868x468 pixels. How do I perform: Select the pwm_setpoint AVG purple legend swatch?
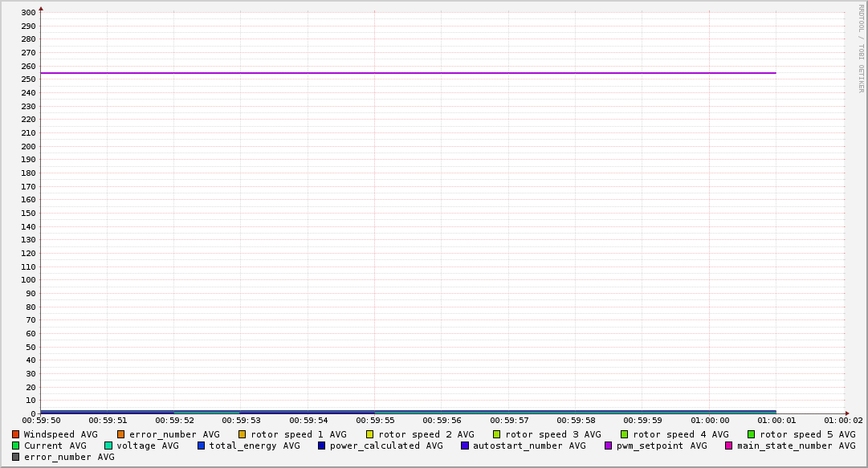pos(608,446)
